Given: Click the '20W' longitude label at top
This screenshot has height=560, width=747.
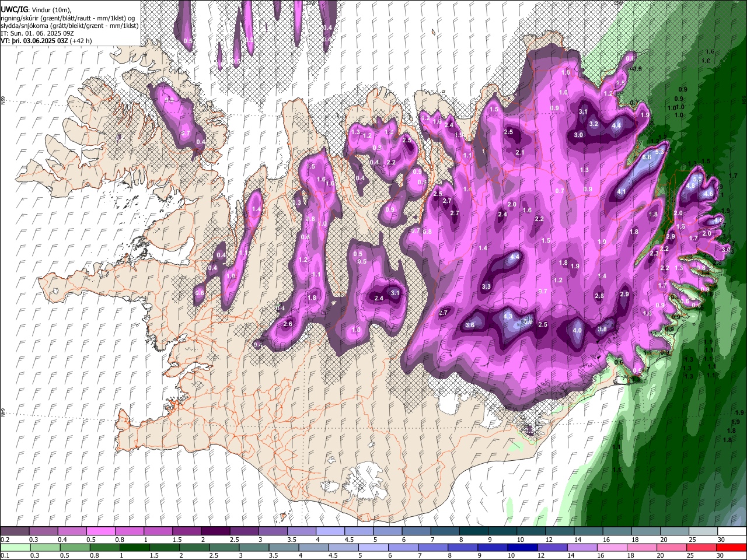Looking at the screenshot, I should 309,3.
